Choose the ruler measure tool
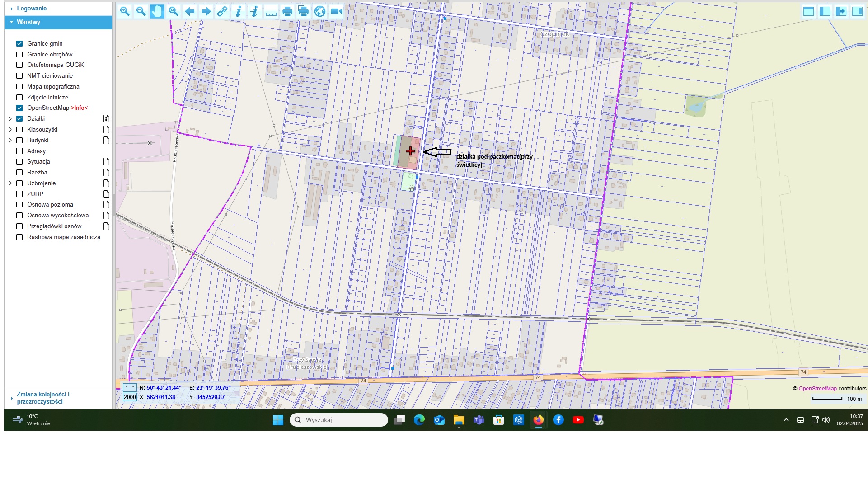Screen dimensions: 868x489 click(271, 12)
